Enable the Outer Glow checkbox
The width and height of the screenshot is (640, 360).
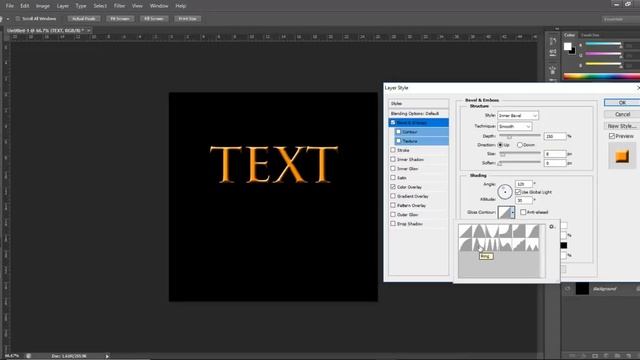[x=393, y=214]
